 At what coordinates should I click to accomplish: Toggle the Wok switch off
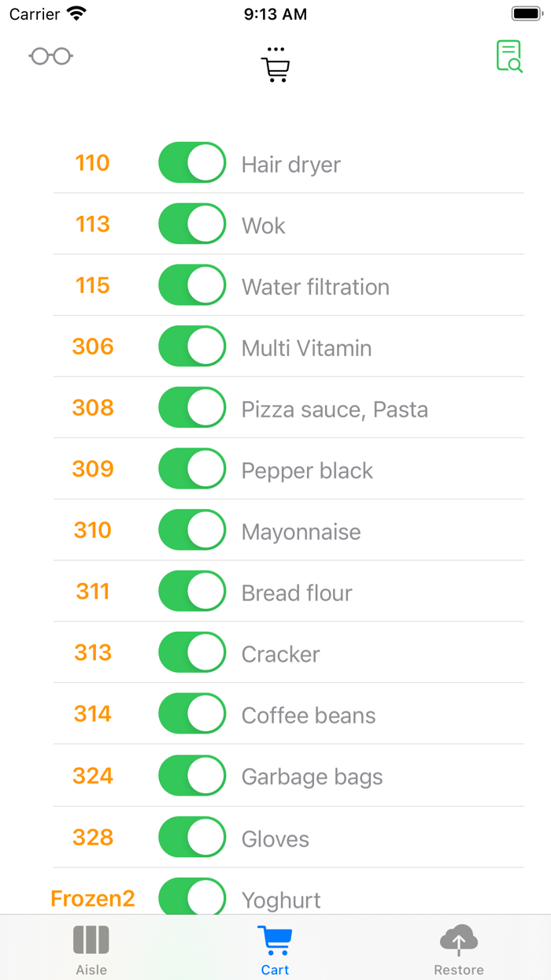192,225
